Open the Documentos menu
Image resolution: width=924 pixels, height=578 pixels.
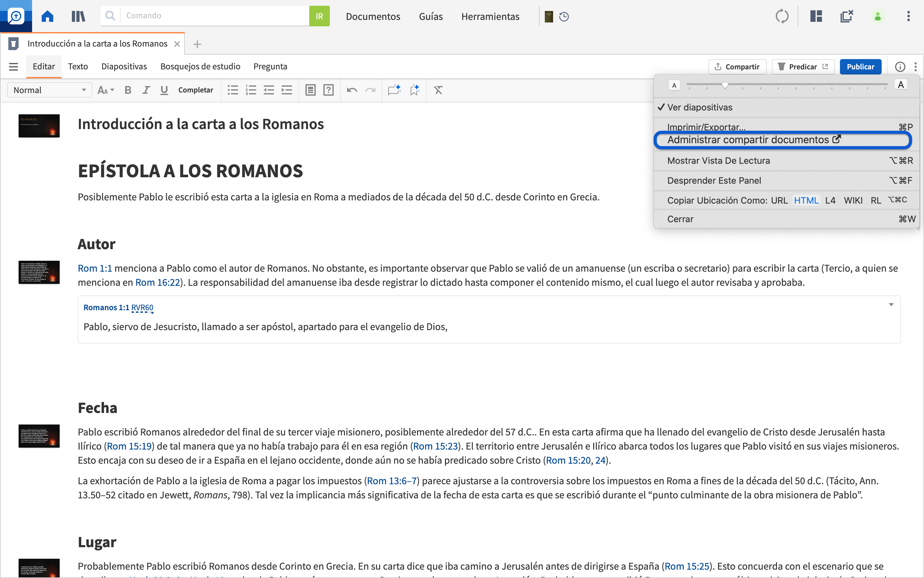[373, 16]
